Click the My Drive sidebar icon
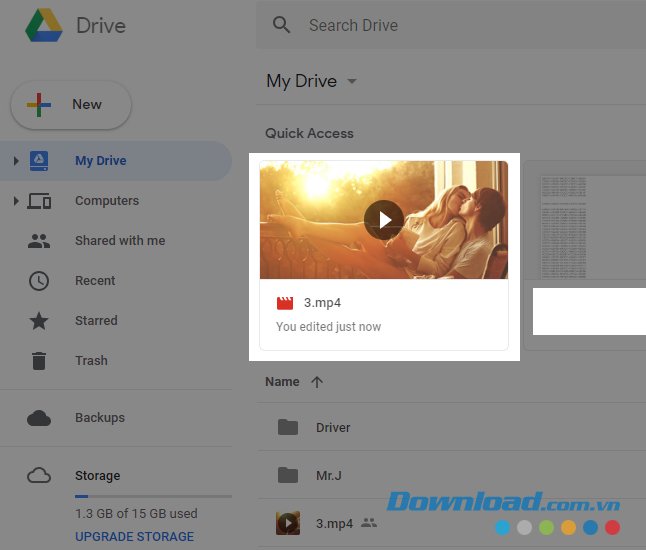The image size is (646, 550). tap(39, 161)
